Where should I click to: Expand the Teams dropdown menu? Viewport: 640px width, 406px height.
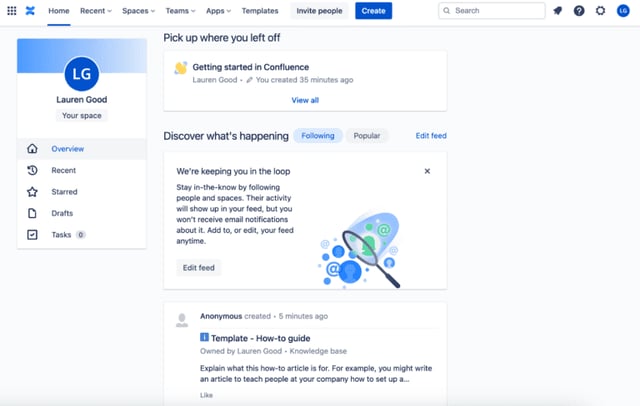[180, 11]
